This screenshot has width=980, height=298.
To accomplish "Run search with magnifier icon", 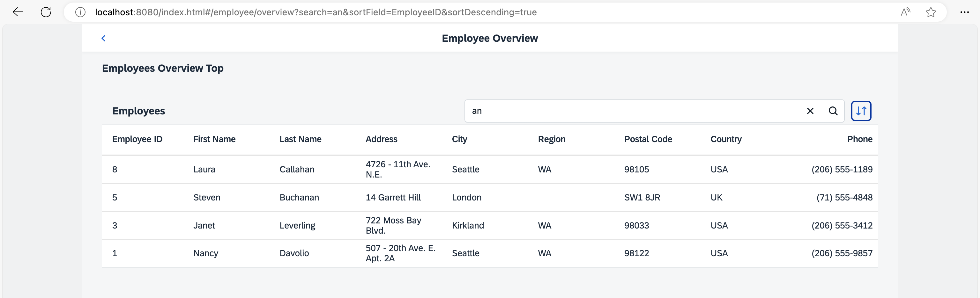I will (833, 111).
